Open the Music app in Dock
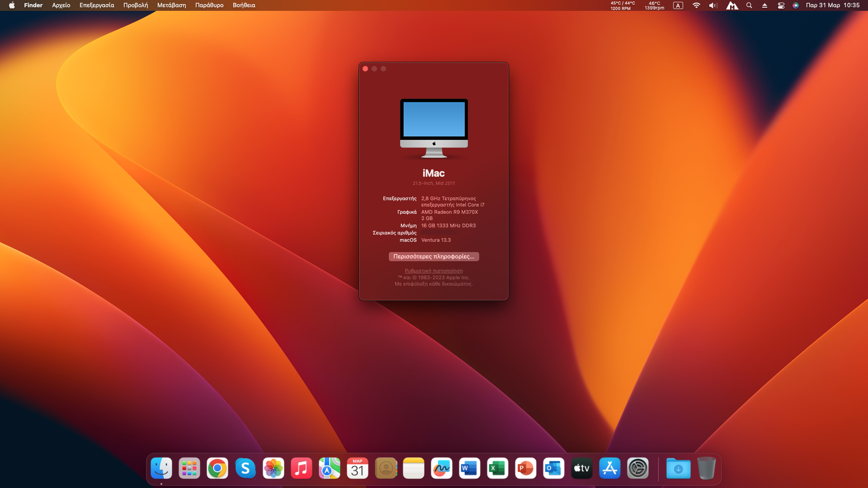868x488 pixels. 302,469
